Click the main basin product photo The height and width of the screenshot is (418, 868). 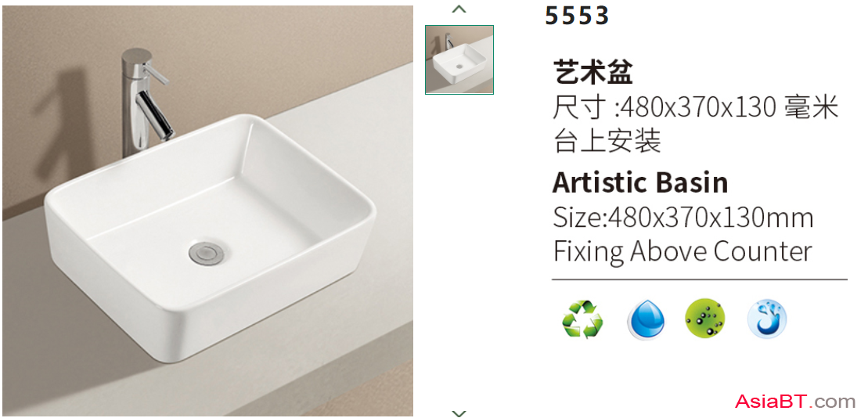[x=207, y=211]
